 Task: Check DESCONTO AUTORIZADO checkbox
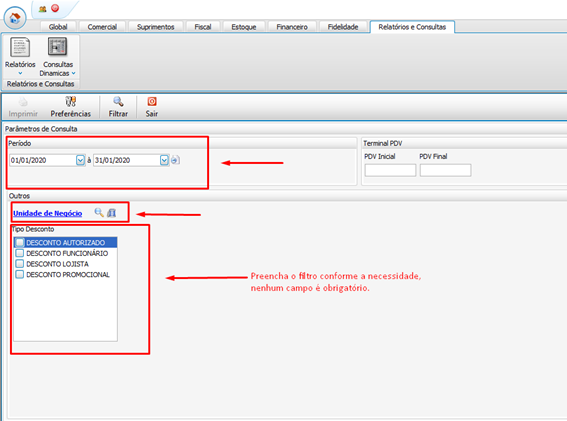20,242
